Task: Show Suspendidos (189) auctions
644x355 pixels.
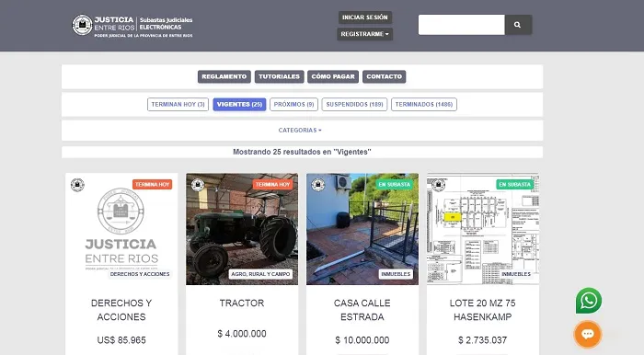Action: point(354,104)
